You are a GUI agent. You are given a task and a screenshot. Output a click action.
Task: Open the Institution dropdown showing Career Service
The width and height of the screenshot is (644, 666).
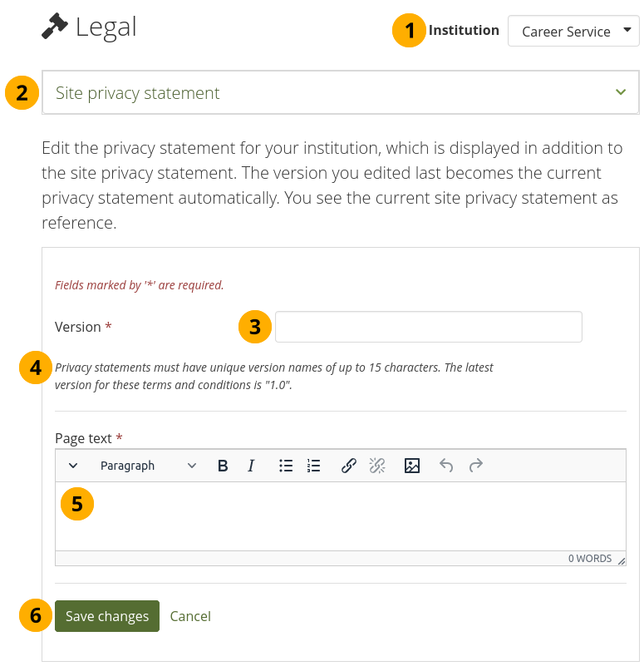point(573,32)
